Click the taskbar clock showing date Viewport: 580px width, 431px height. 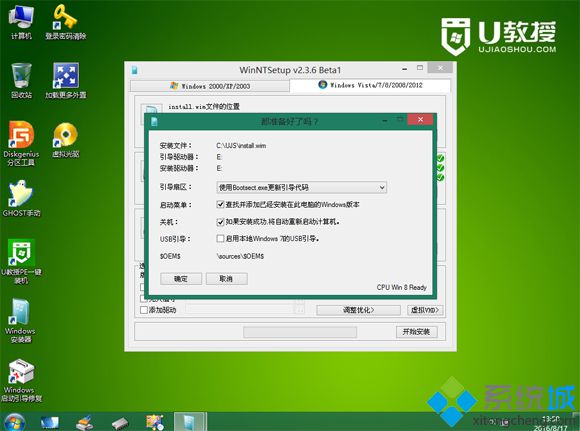[551, 423]
